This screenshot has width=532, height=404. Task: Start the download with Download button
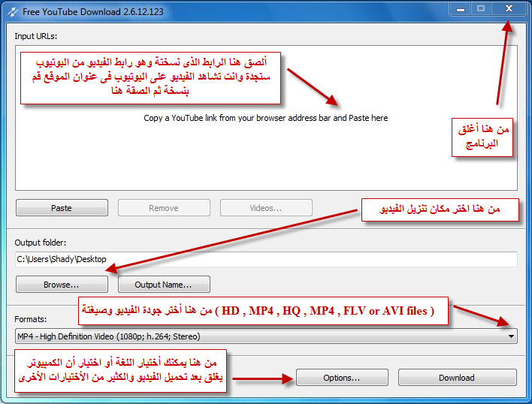(x=458, y=378)
